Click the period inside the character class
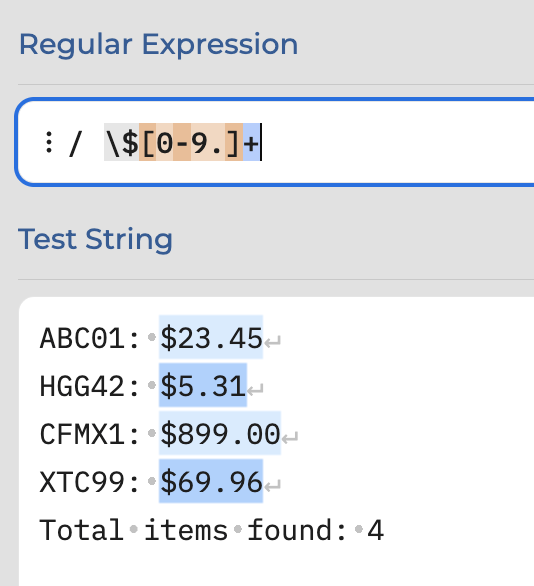The width and height of the screenshot is (534, 586). (217, 142)
